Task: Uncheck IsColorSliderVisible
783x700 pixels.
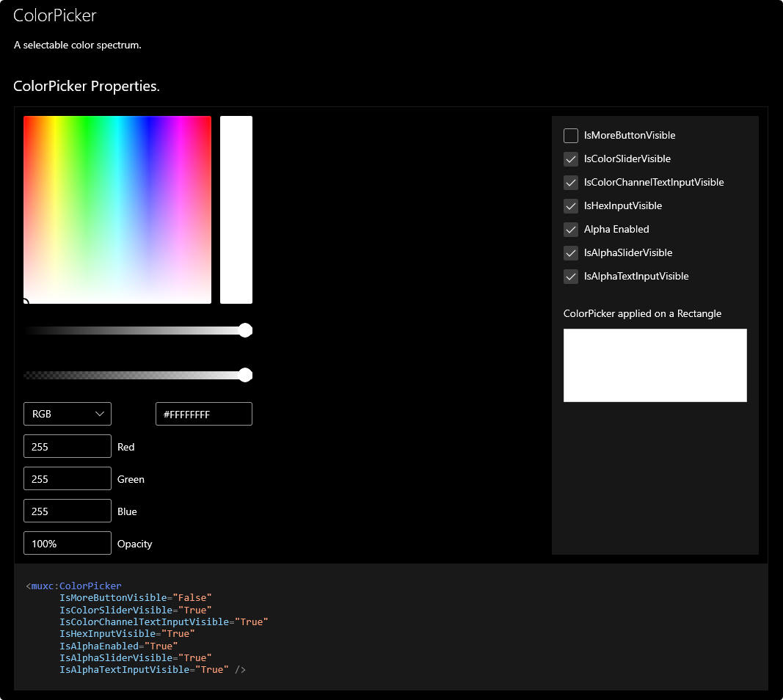Action: tap(570, 158)
